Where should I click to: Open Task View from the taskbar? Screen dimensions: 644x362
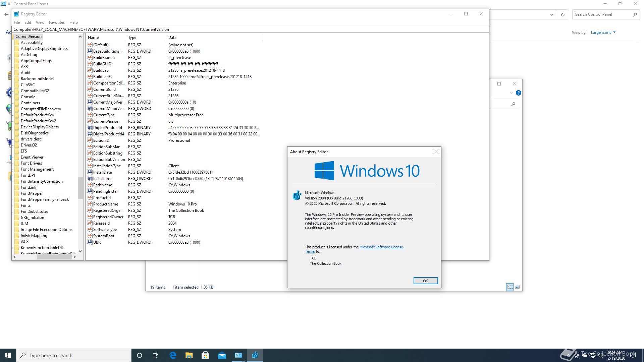click(156, 355)
